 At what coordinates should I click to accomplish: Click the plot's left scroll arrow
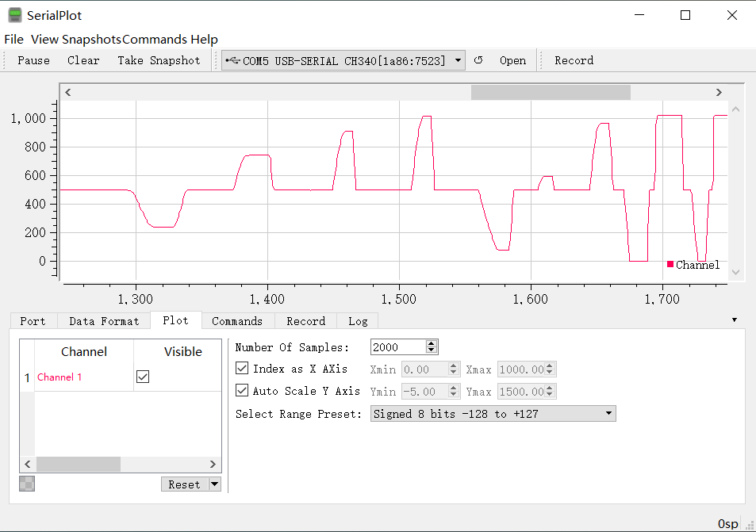[x=68, y=92]
